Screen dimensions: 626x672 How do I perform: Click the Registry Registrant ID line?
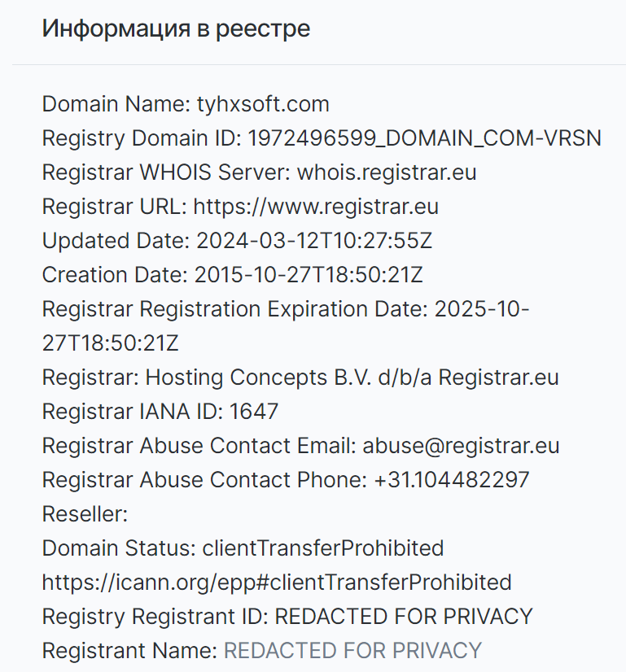click(287, 617)
